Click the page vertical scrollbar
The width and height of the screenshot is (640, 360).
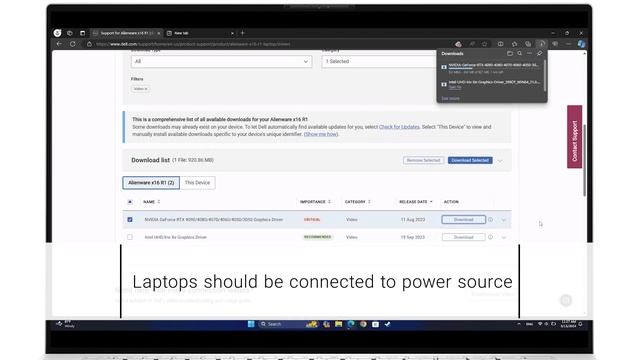[584, 160]
